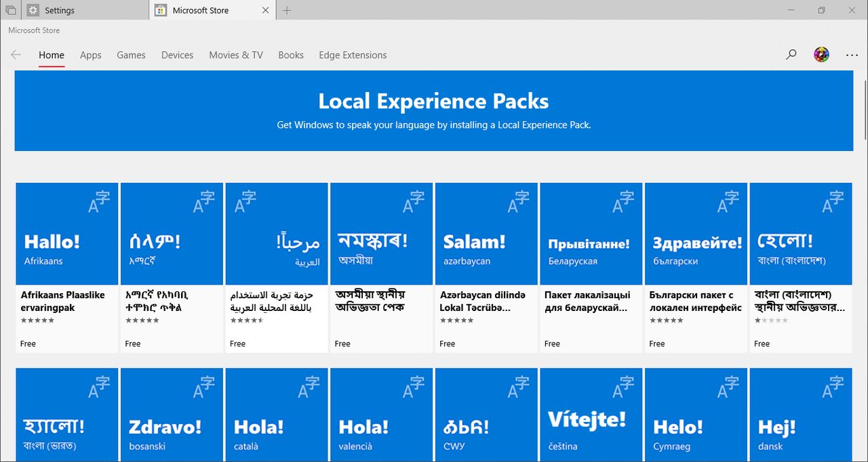The height and width of the screenshot is (462, 868).
Task: Open the Apps section
Action: click(x=91, y=55)
